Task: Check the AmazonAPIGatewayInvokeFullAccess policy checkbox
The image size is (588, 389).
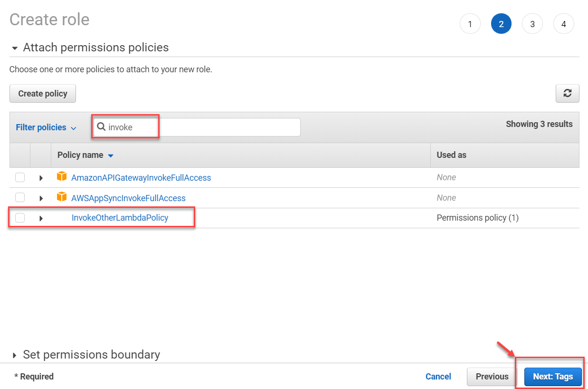Action: coord(19,177)
